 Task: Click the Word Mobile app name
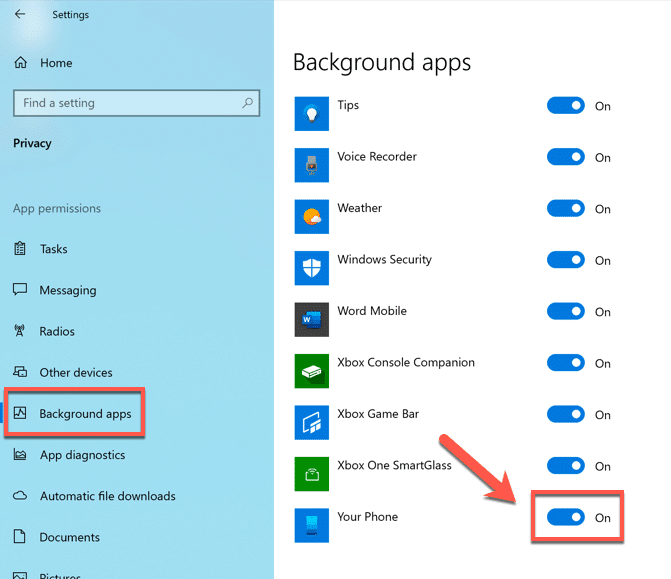[x=372, y=311]
